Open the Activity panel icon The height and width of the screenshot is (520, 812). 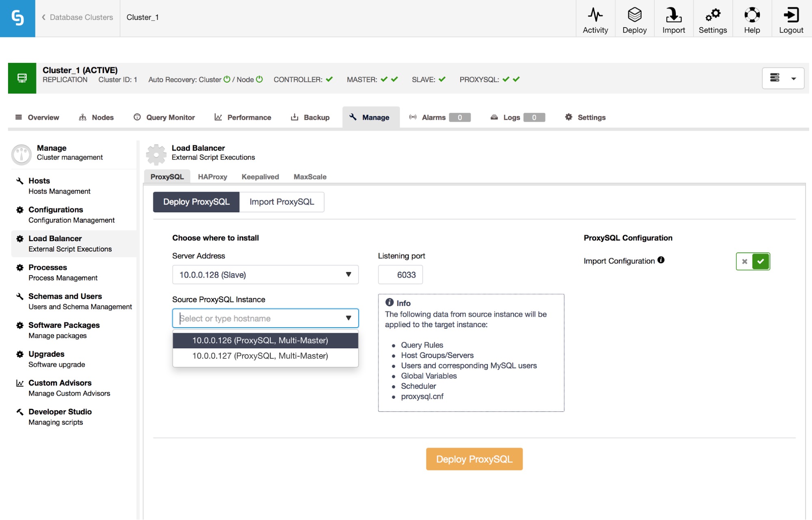click(595, 15)
